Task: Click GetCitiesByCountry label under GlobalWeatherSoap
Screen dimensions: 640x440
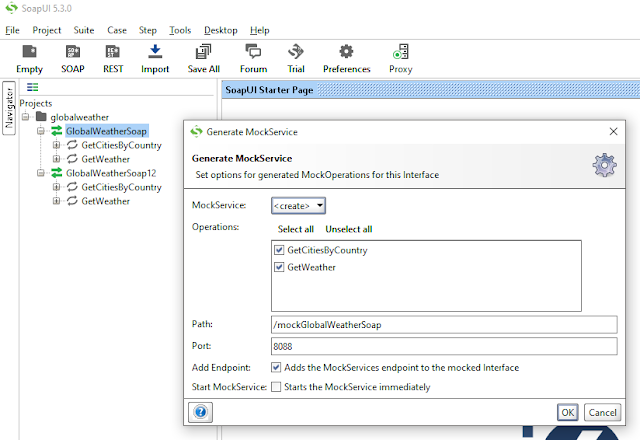Action: 121,145
